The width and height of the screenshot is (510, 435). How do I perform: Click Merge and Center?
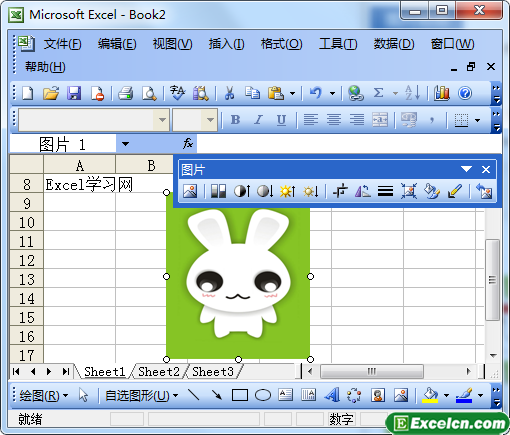pyautogui.click(x=380, y=119)
